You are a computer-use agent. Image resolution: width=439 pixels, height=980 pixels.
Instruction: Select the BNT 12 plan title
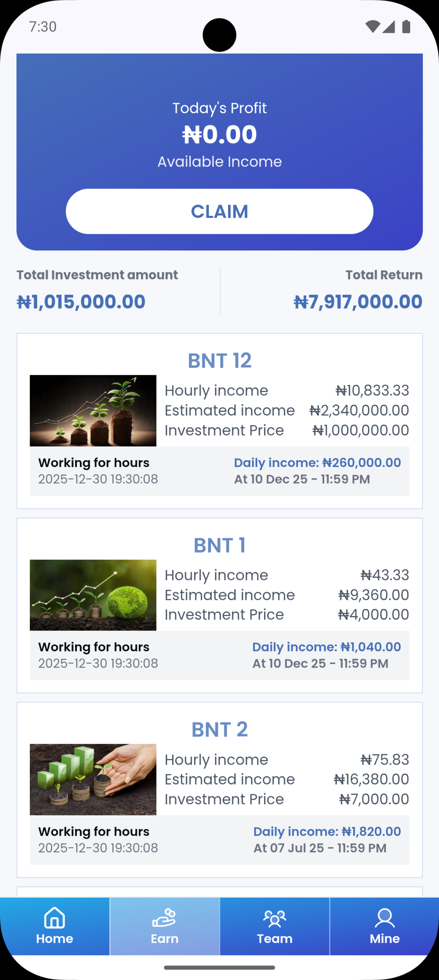tap(219, 360)
